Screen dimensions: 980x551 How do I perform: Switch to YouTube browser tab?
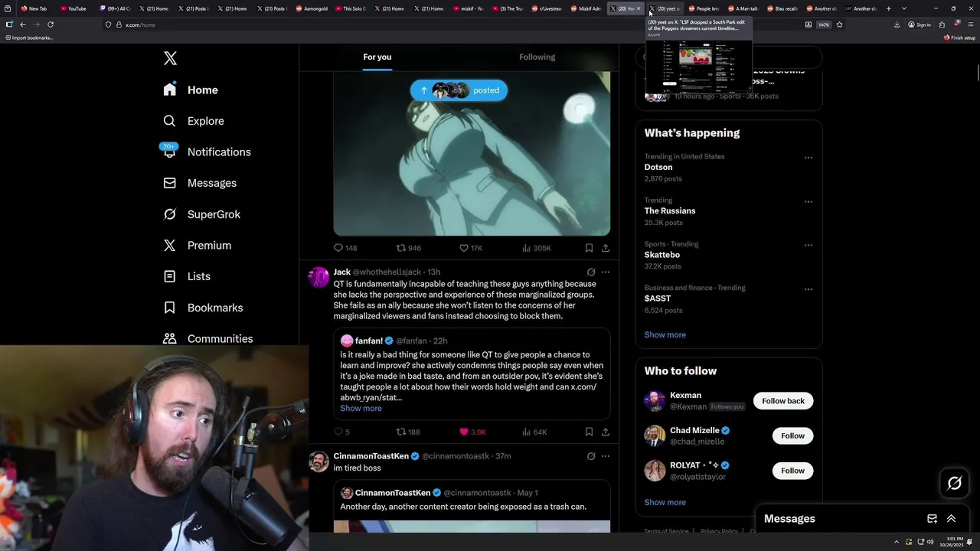click(x=74, y=8)
